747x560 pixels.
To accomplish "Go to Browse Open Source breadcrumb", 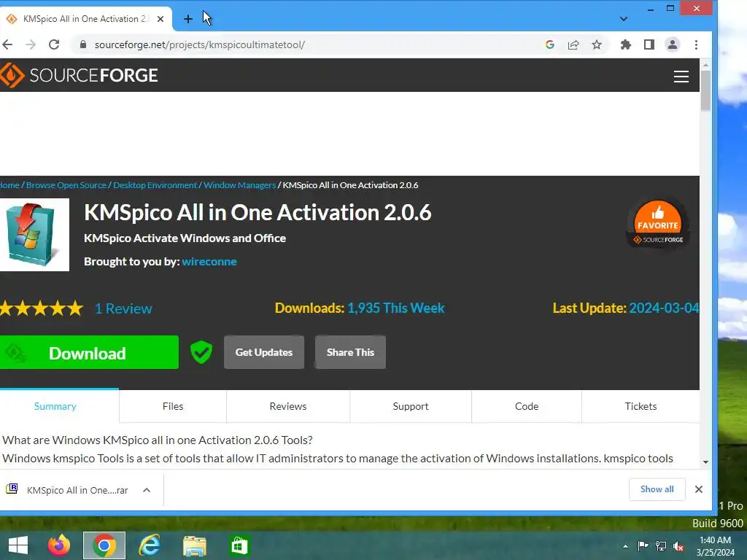I will pos(66,185).
